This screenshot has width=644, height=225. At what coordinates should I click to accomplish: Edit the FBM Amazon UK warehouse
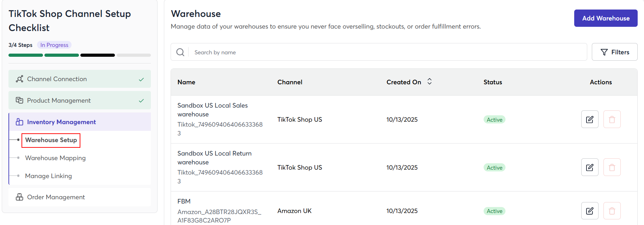(589, 211)
